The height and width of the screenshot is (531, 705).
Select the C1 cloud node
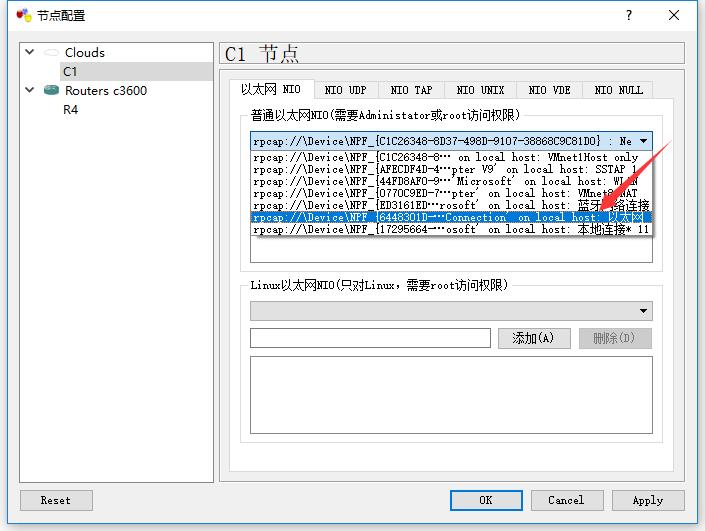136,71
